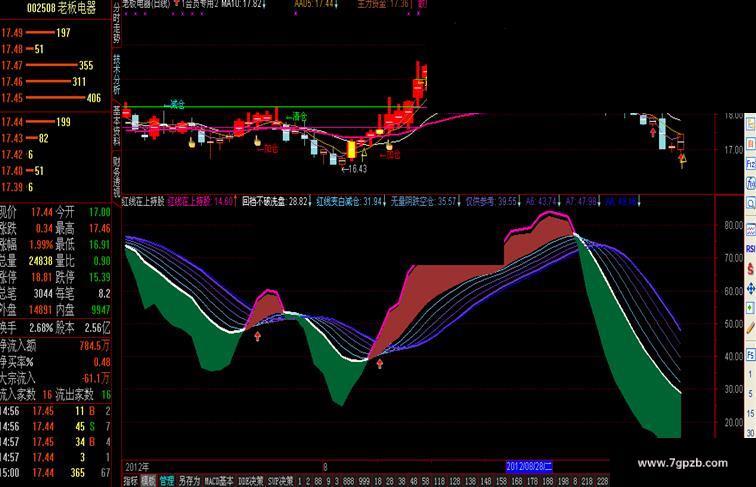Click the 净流入额 784.5万 value
756x487 pixels.
(x=94, y=346)
